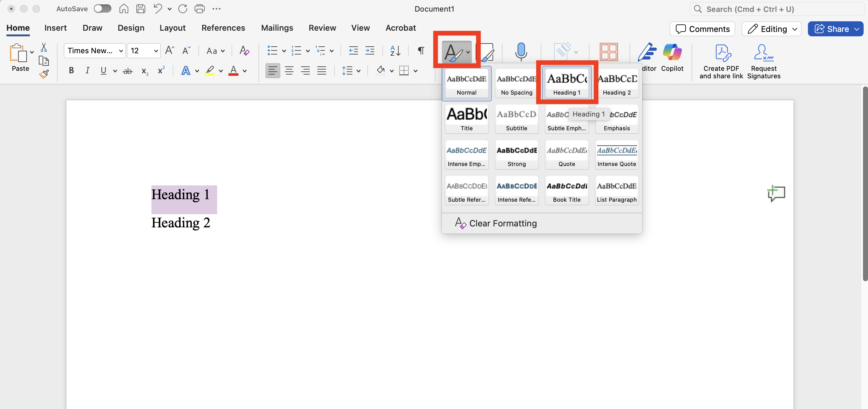Toggle underline formatting
This screenshot has height=409, width=868.
[104, 70]
